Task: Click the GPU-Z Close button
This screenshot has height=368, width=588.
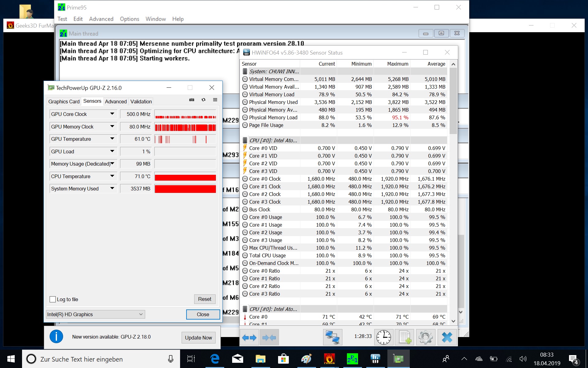Action: (203, 314)
